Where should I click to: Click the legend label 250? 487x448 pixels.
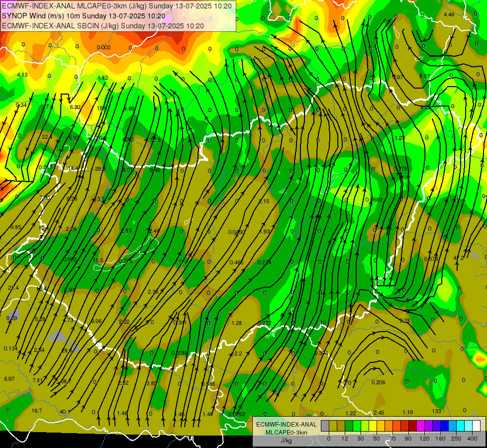click(456, 439)
